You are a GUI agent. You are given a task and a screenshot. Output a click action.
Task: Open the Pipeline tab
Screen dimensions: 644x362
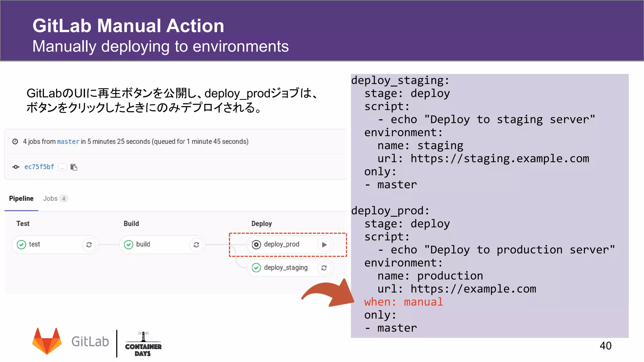(x=21, y=199)
